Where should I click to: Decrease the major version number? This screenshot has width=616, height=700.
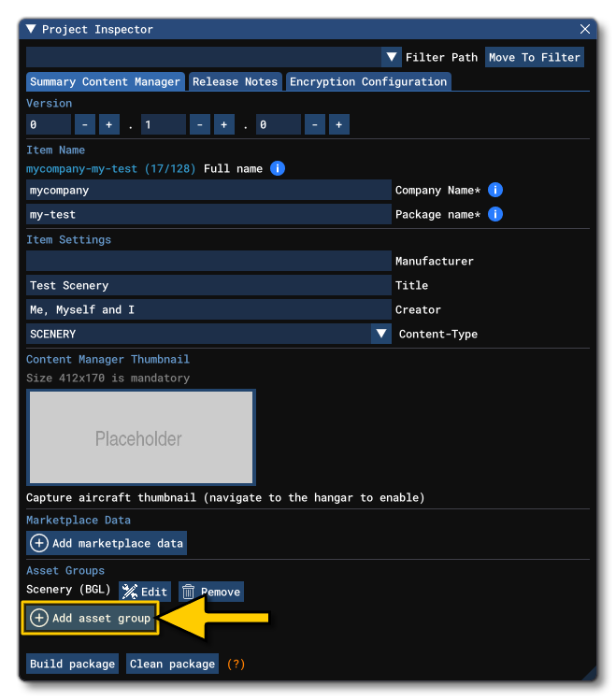point(85,124)
